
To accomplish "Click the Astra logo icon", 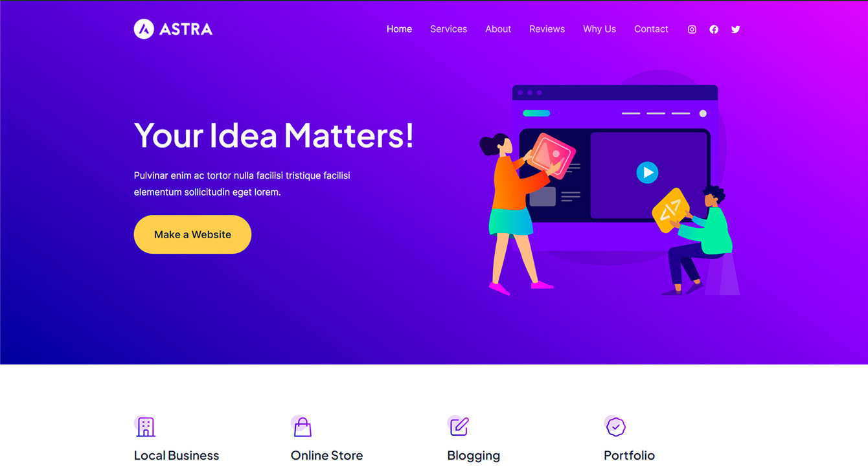I will (x=144, y=28).
